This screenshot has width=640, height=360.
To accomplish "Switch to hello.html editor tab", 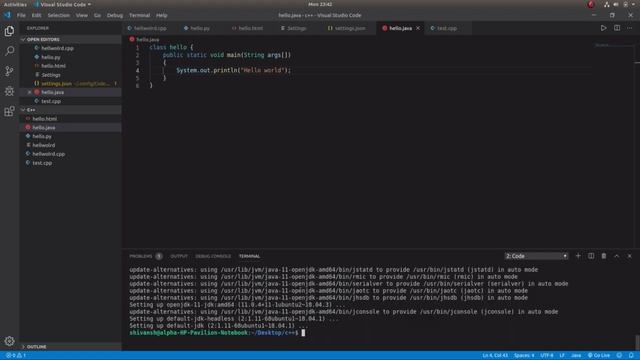I will point(250,28).
